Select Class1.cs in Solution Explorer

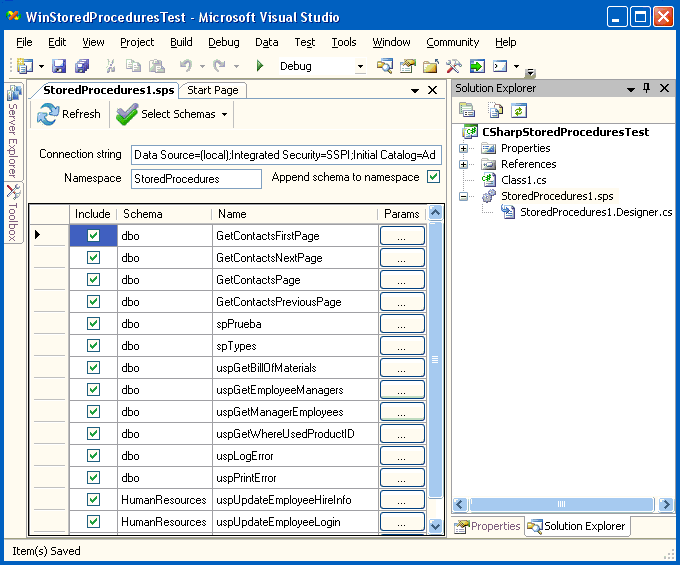[523, 180]
